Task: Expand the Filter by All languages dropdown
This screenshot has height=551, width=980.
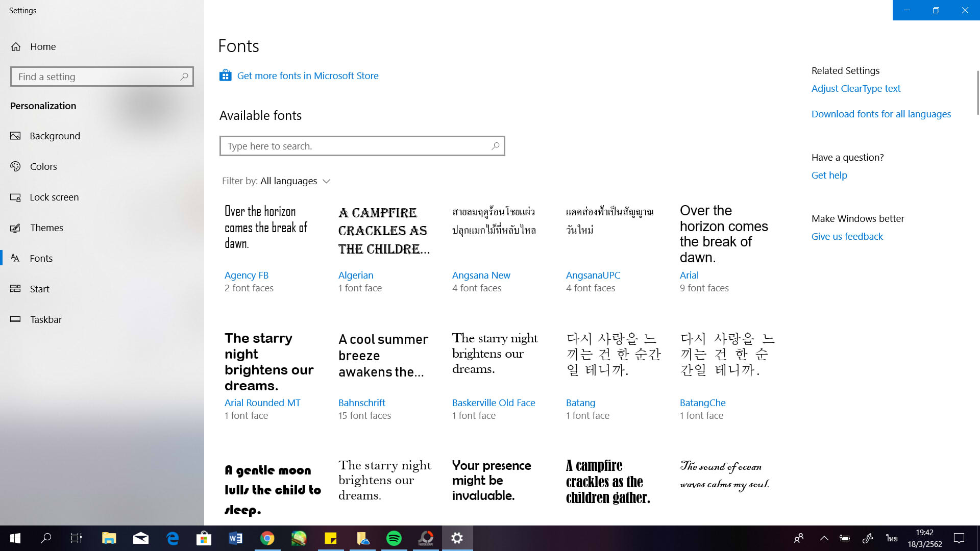Action: [x=276, y=181]
